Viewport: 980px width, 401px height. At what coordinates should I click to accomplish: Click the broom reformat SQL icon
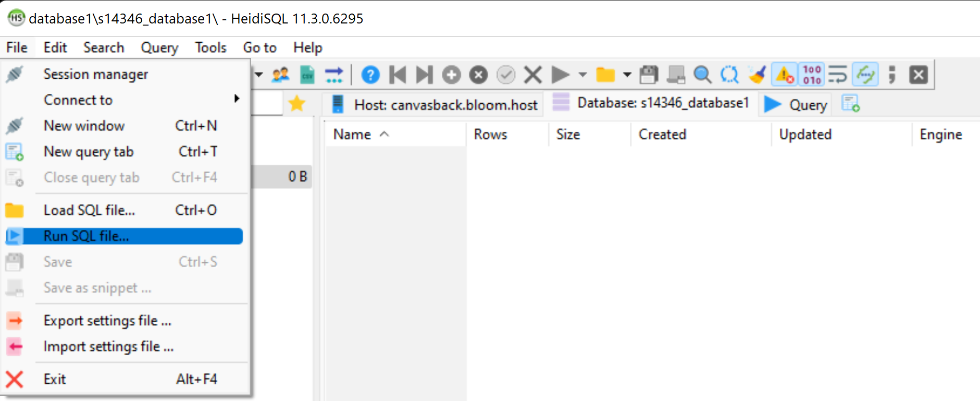coord(756,75)
